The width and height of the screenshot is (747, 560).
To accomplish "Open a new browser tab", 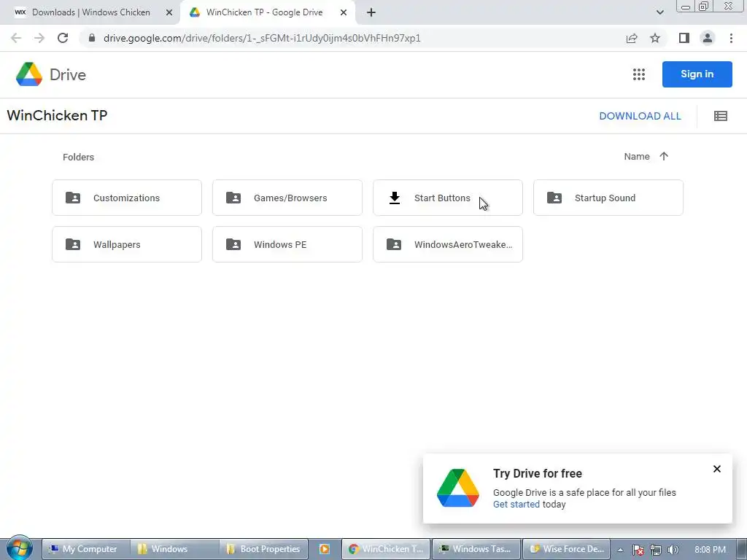I will [x=371, y=12].
